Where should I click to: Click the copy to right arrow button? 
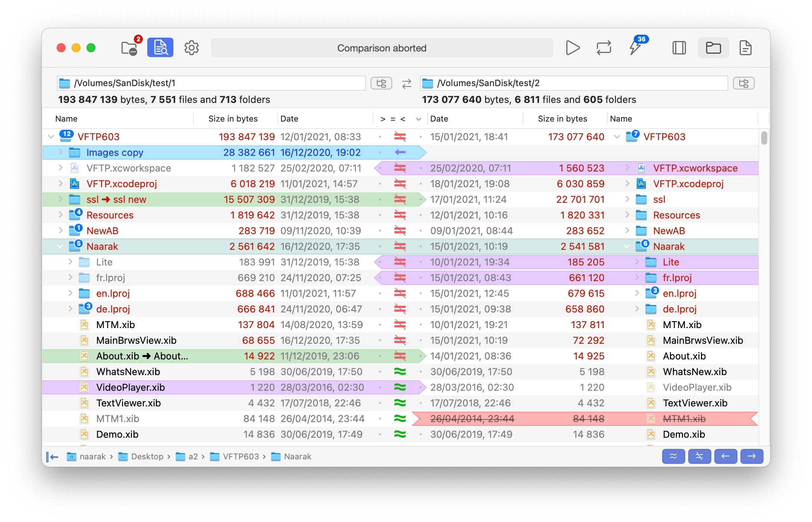click(x=752, y=456)
